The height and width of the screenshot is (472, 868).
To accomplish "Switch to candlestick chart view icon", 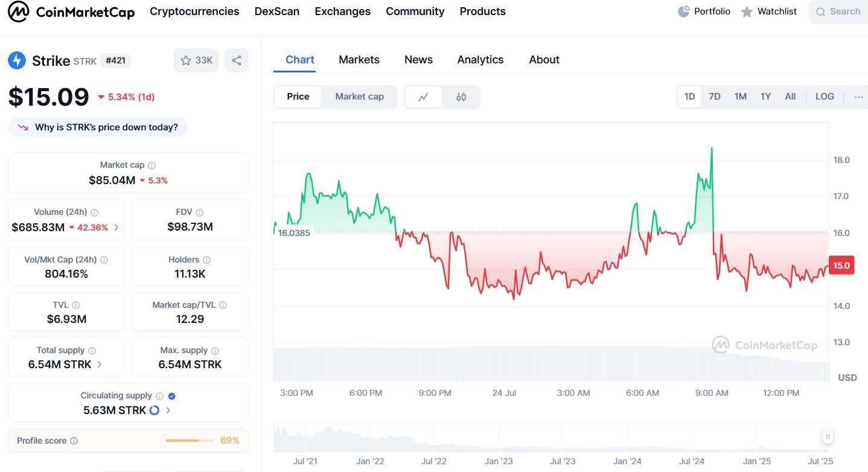I will tap(461, 97).
